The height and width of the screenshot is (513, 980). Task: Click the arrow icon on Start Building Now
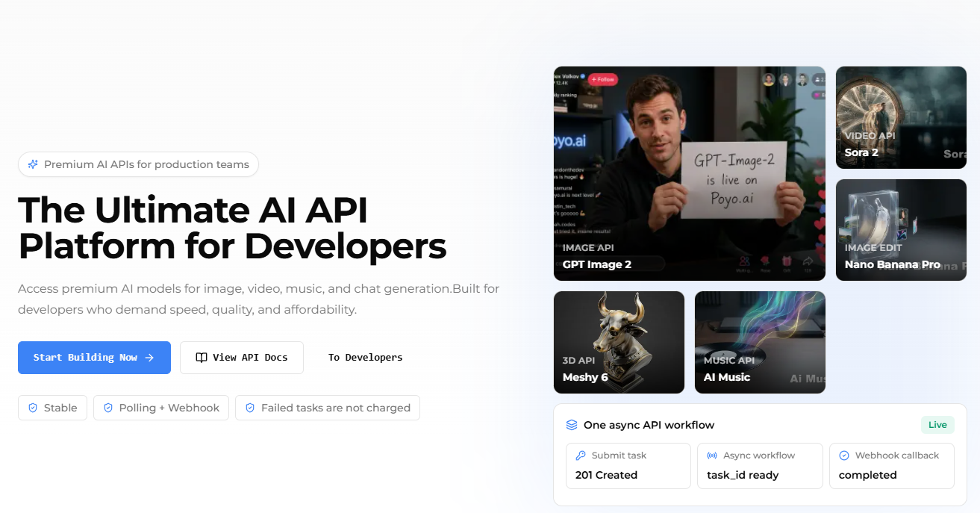click(149, 358)
